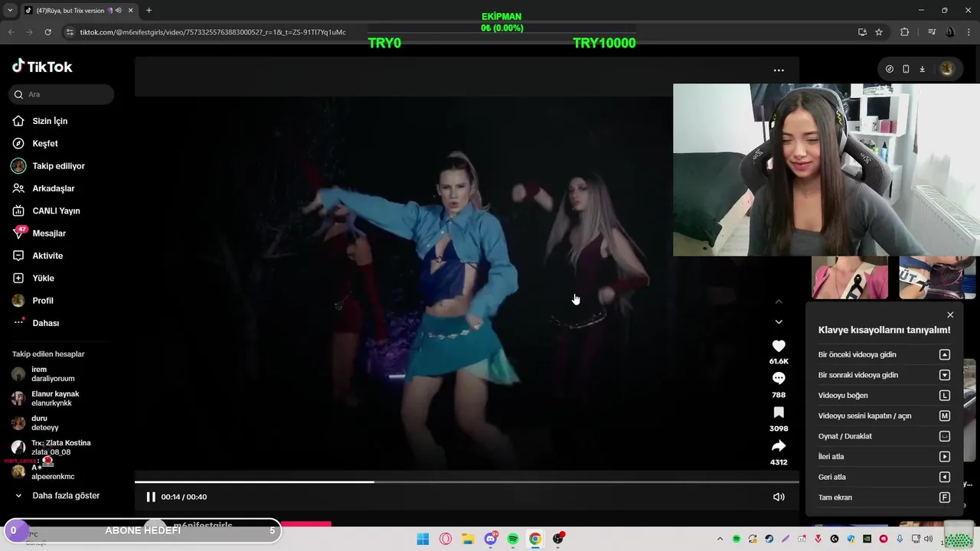The width and height of the screenshot is (980, 551).
Task: Bookmark this page with star icon
Action: [x=879, y=32]
